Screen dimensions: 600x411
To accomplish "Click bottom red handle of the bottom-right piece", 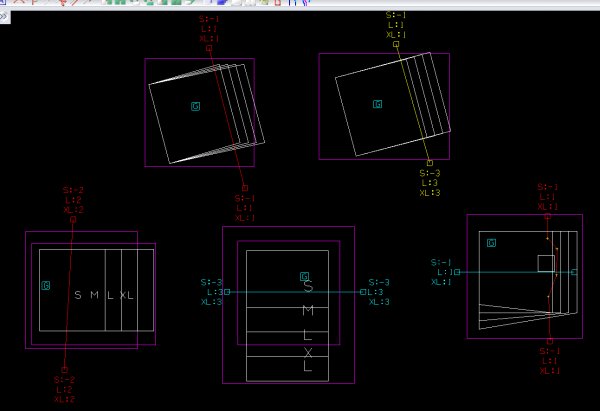I will (x=550, y=341).
